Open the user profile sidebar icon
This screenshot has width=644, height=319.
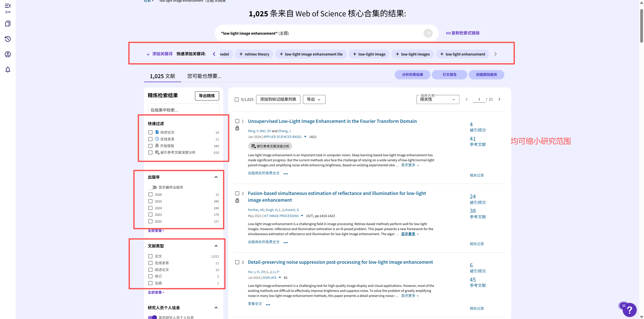pyautogui.click(x=8, y=54)
